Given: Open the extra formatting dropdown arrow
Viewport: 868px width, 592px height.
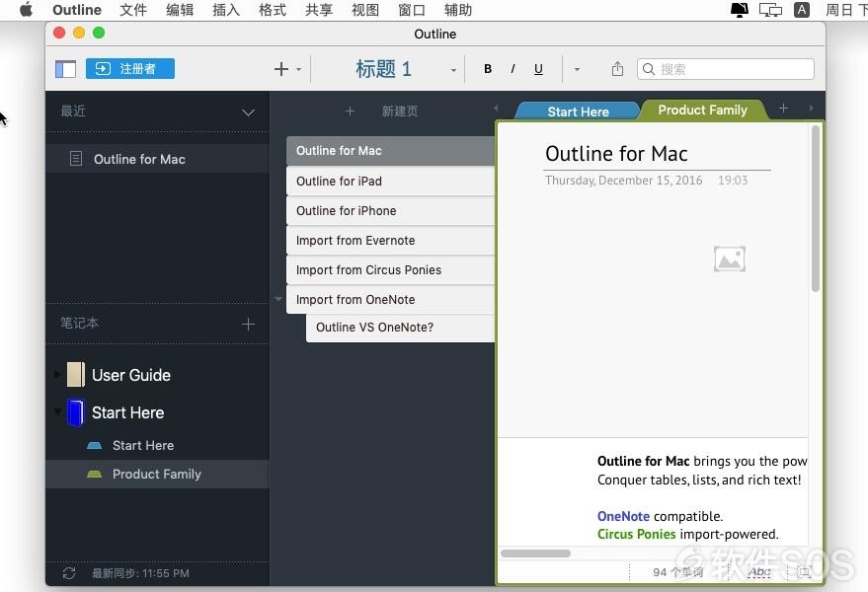Looking at the screenshot, I should (x=577, y=70).
